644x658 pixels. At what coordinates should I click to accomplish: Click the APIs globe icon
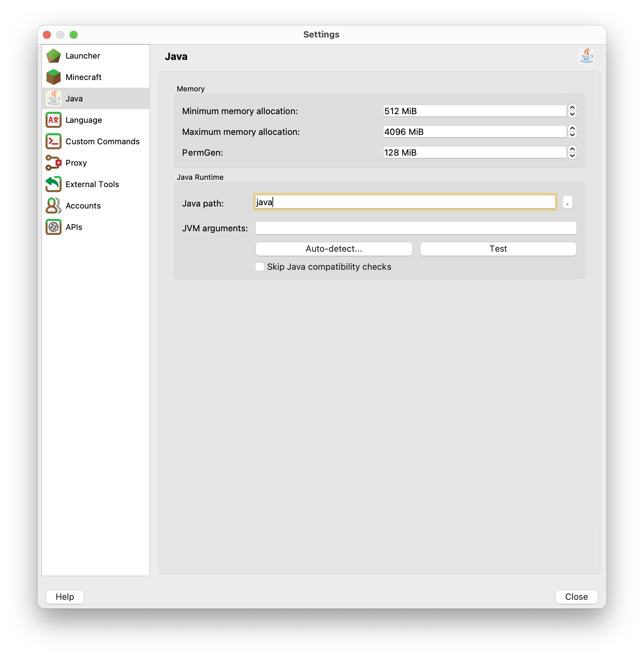pyautogui.click(x=54, y=227)
